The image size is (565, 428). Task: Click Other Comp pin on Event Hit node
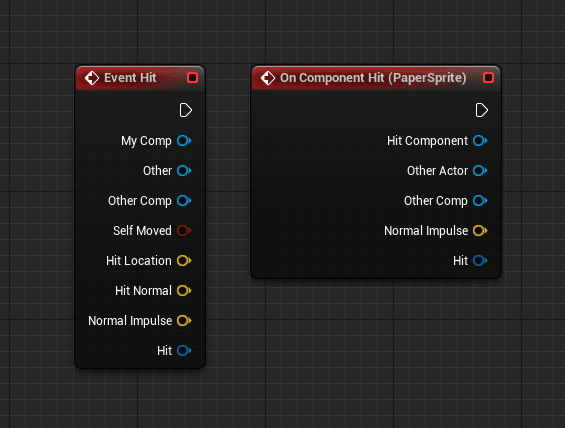click(184, 201)
